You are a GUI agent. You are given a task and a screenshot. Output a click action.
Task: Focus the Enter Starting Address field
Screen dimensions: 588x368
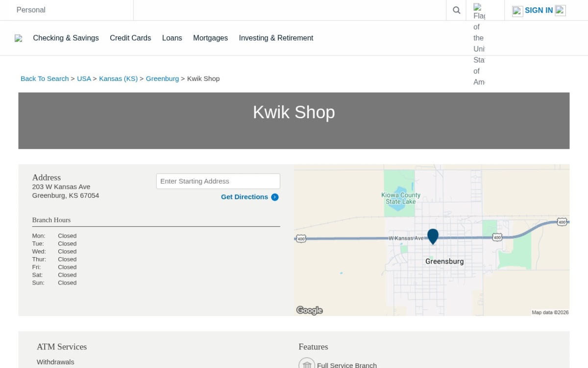coord(218,181)
